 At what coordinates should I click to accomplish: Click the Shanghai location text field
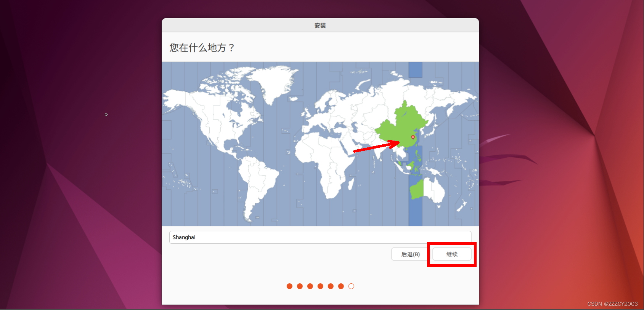[320, 237]
